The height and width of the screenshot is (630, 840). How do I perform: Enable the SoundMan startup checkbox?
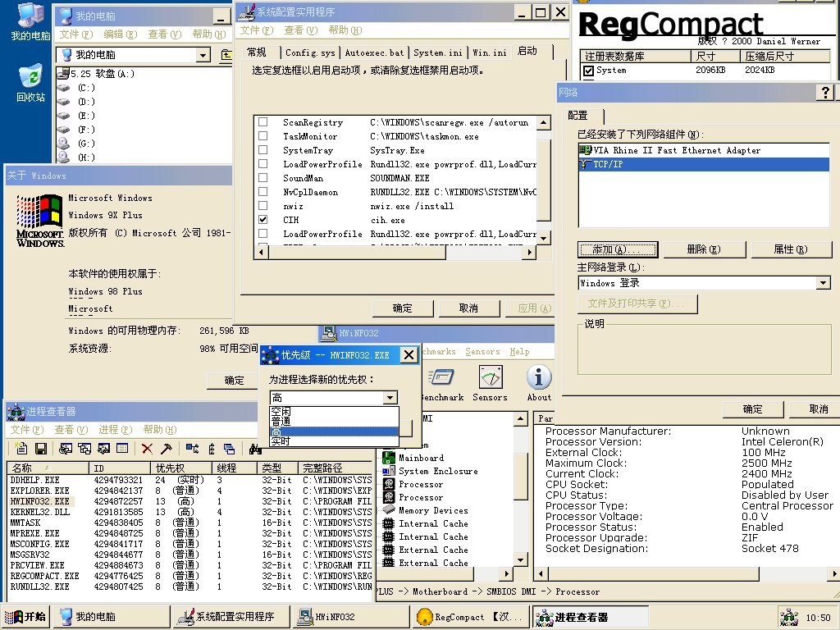point(263,178)
